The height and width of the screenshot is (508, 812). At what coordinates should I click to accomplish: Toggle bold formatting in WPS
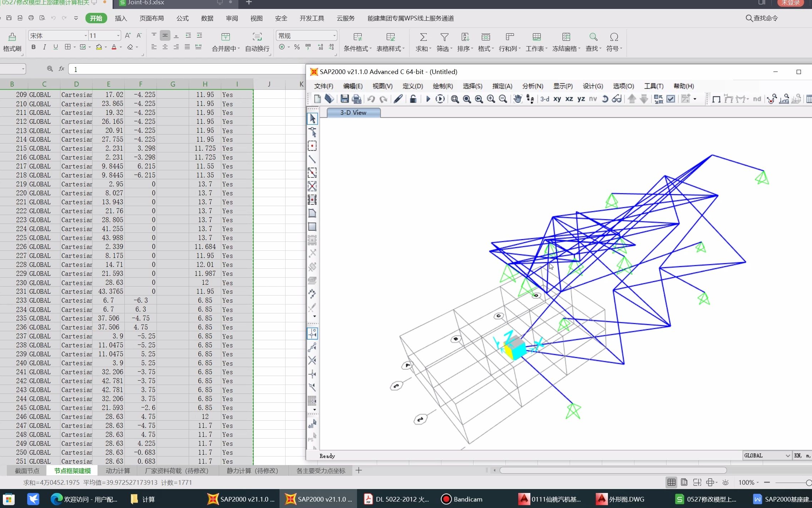pos(33,47)
